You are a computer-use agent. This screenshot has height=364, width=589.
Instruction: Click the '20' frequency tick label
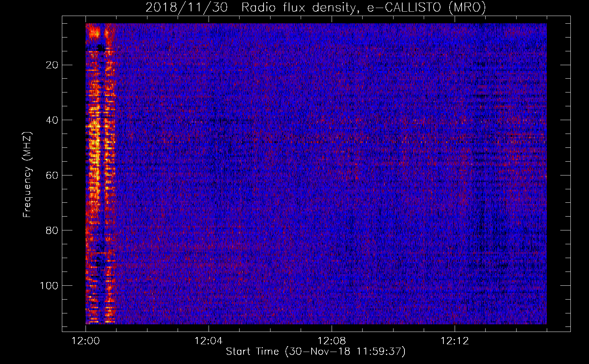(52, 65)
